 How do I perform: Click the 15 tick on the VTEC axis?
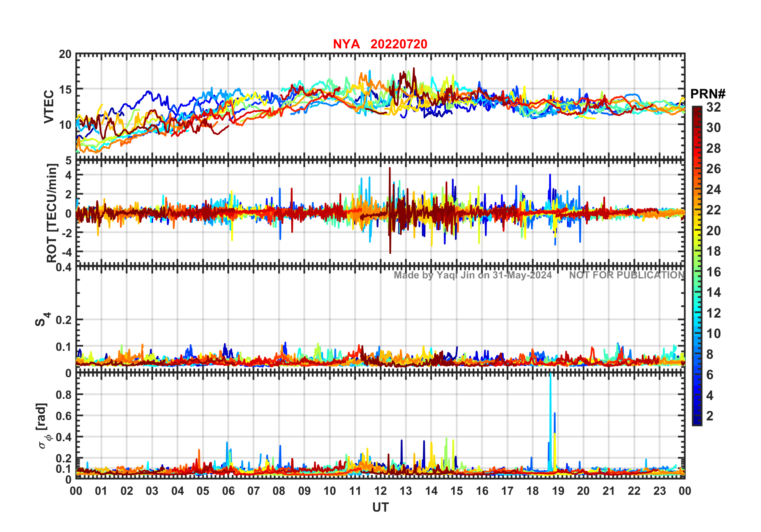[65, 89]
